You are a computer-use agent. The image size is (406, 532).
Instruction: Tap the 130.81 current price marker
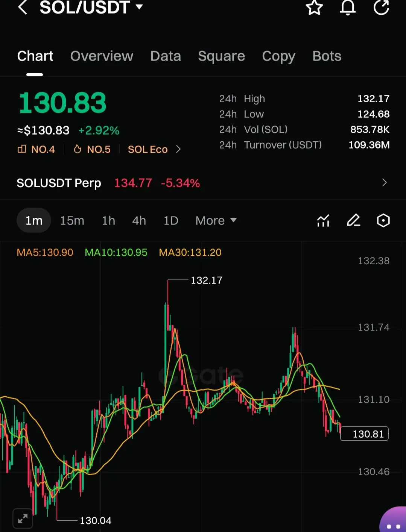pyautogui.click(x=364, y=434)
